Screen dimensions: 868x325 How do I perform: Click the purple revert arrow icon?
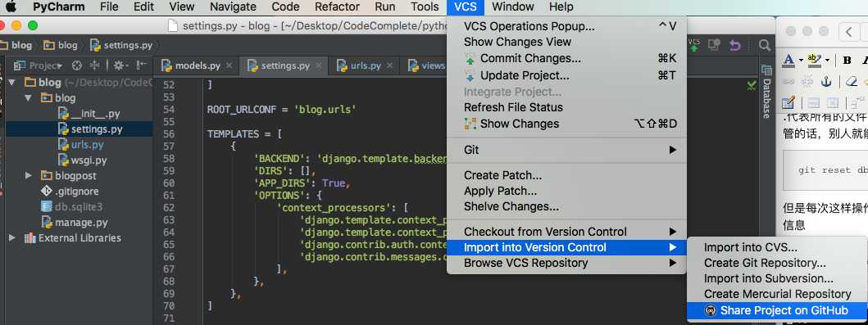point(734,45)
